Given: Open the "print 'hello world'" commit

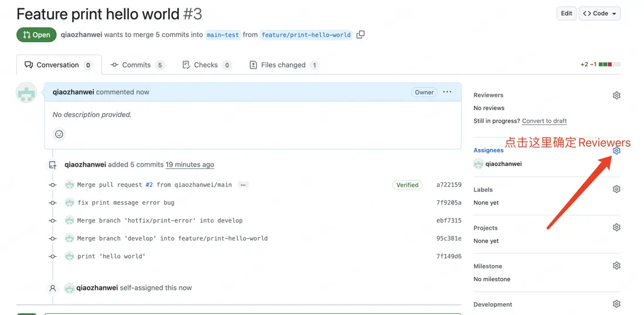Looking at the screenshot, I should 111,256.
